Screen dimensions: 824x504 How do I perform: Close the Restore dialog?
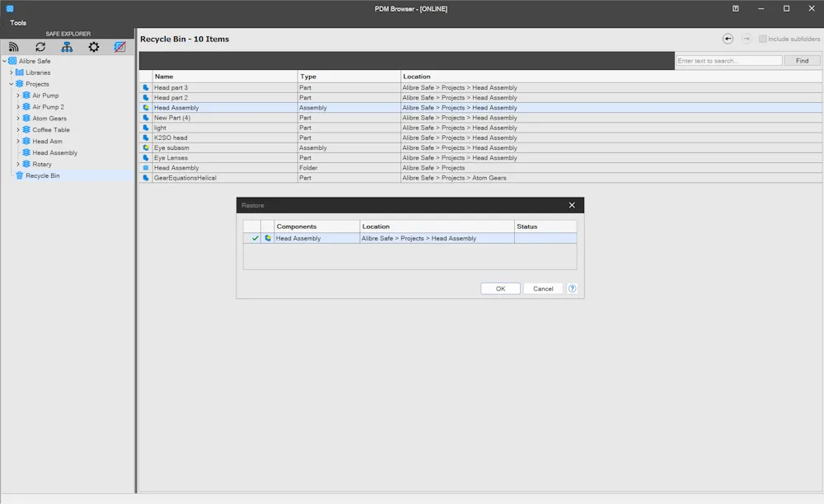pos(572,205)
